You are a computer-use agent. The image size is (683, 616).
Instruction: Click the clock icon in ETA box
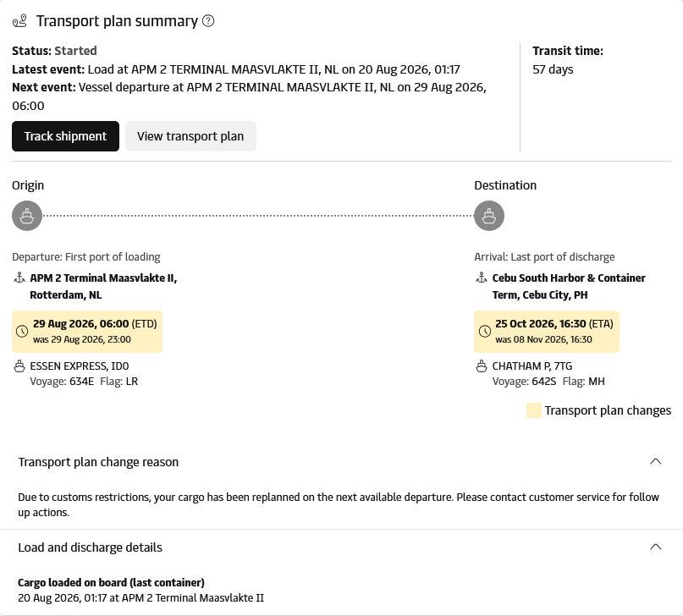tap(485, 332)
